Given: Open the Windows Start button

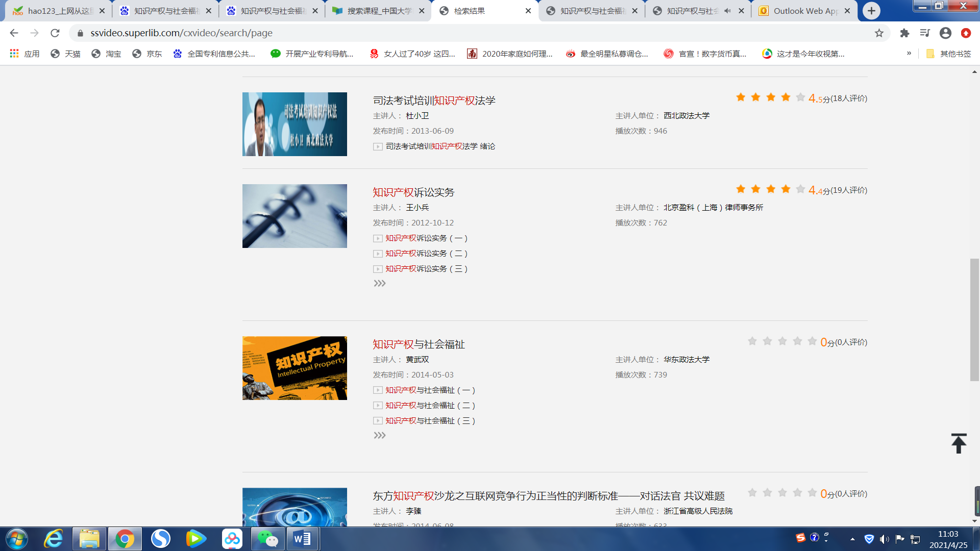Looking at the screenshot, I should point(17,539).
